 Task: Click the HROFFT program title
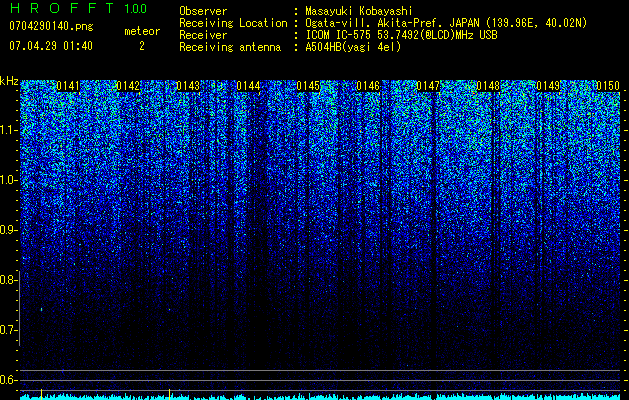(62, 8)
